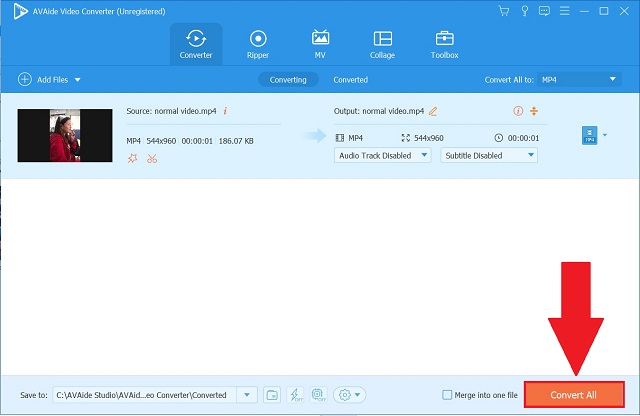
Task: Click the Convert All button
Action: 574,395
